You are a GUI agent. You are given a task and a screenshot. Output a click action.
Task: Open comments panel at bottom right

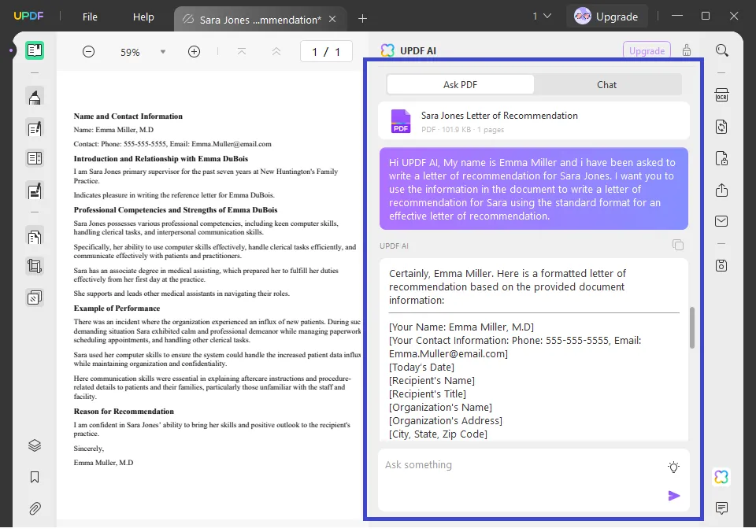click(722, 508)
